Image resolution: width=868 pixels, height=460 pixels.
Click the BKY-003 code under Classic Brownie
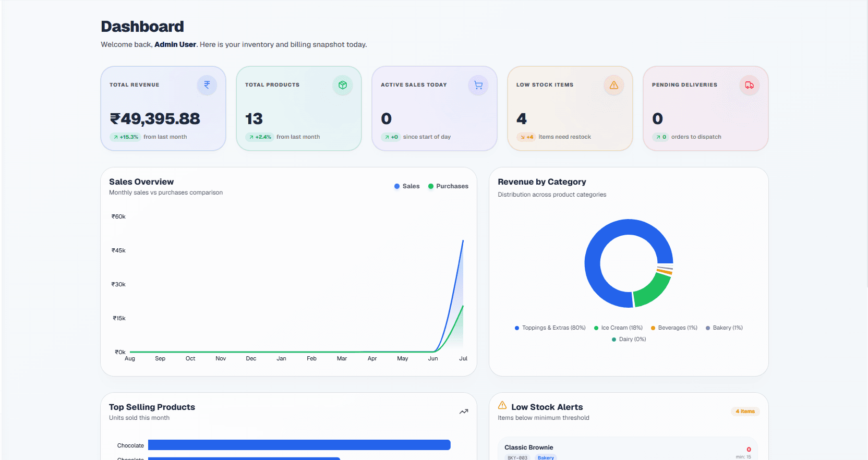pyautogui.click(x=517, y=457)
